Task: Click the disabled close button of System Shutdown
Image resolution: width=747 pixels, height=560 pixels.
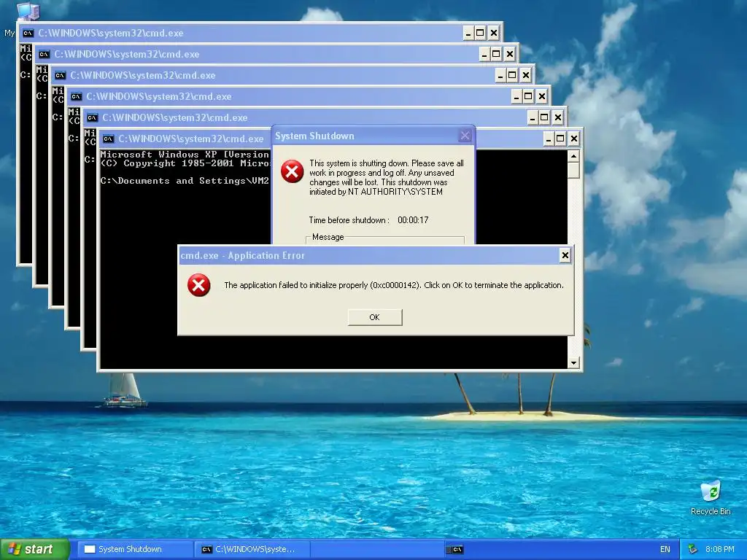Action: pyautogui.click(x=465, y=136)
